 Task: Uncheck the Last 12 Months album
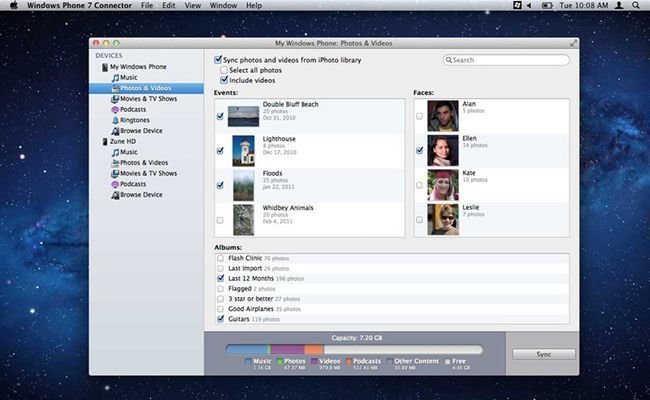[x=221, y=279]
